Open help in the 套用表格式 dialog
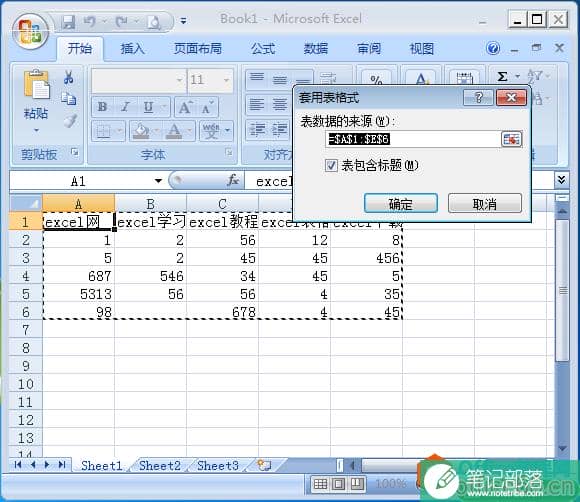 [x=479, y=98]
